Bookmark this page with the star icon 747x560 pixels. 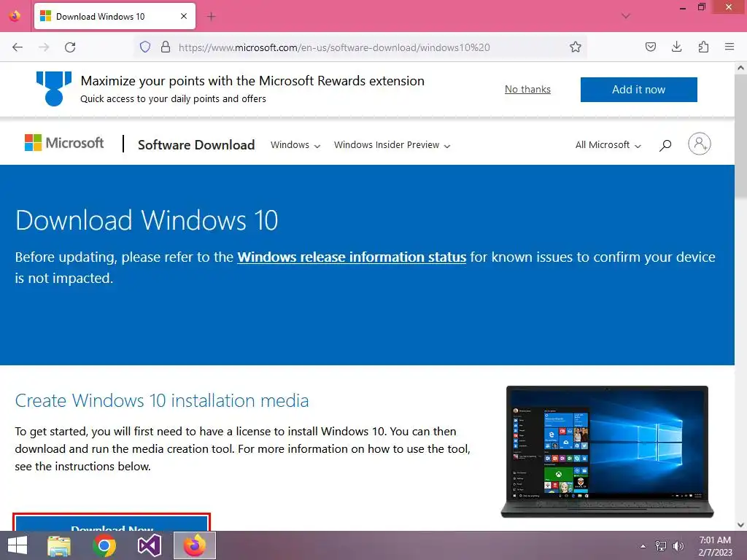(576, 47)
